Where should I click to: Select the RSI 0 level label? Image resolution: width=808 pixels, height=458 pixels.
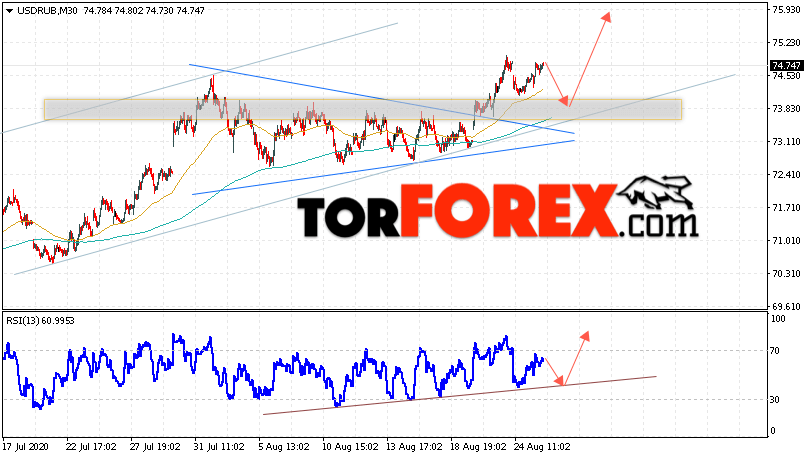(x=774, y=431)
